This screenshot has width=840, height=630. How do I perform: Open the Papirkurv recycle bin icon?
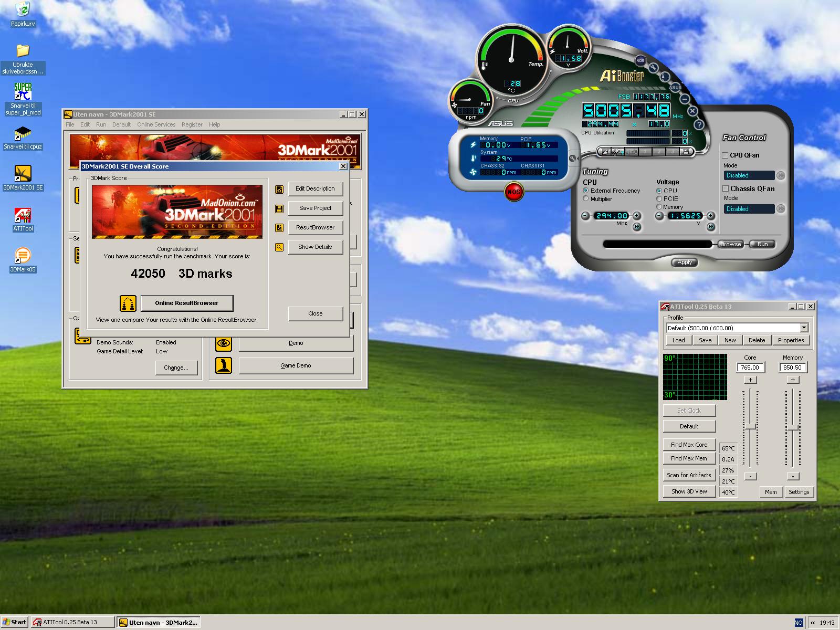23,9
